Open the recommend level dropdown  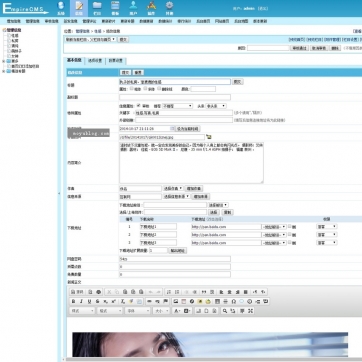177,106
